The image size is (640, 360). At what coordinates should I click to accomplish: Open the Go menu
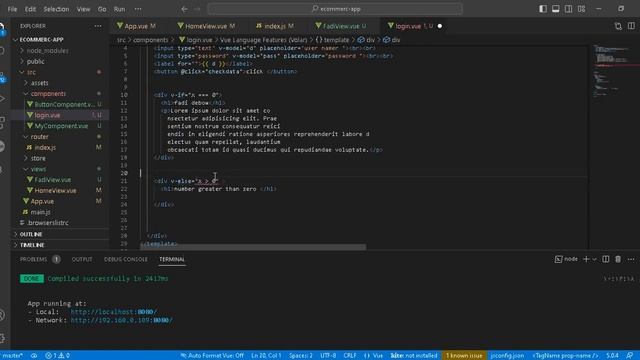102,9
